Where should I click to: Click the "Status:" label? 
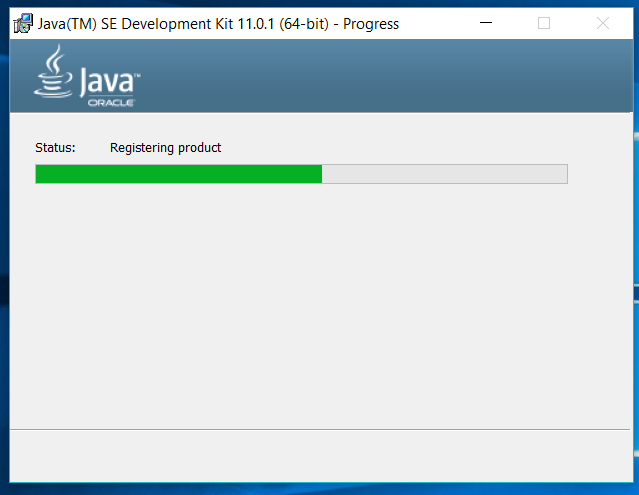[55, 147]
